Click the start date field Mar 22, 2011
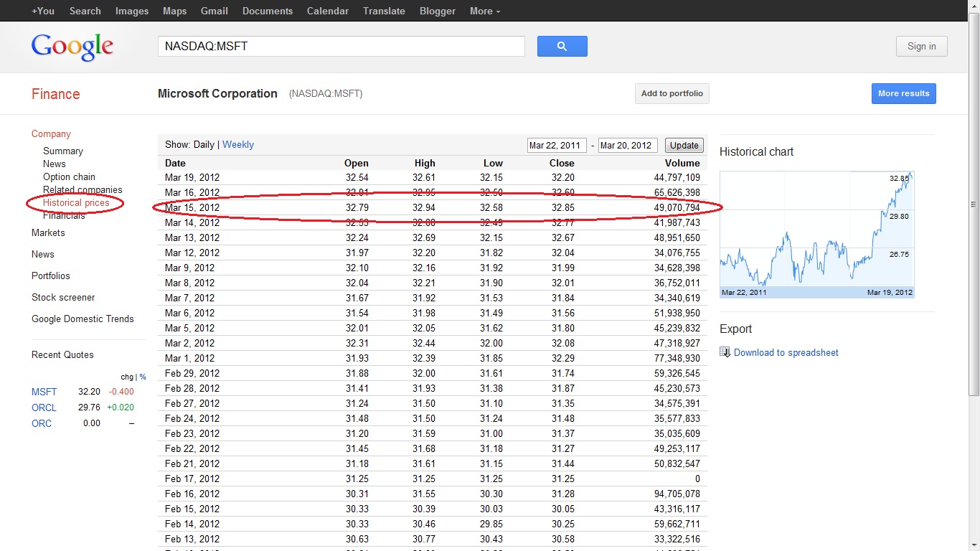 point(556,145)
